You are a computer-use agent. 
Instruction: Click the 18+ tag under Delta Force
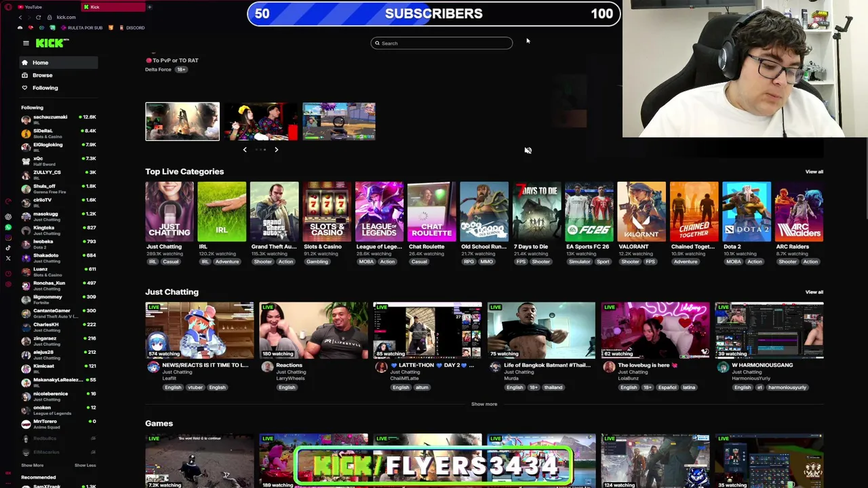(181, 69)
